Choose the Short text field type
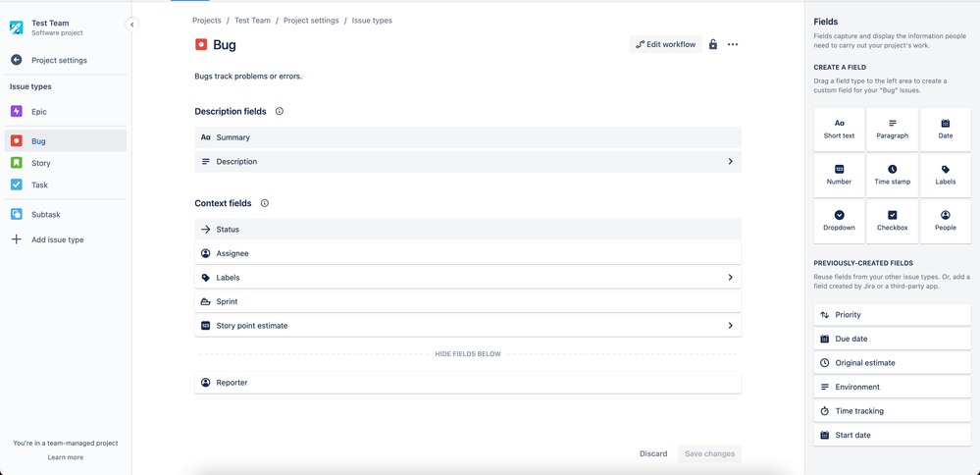The width and height of the screenshot is (980, 475). point(839,130)
